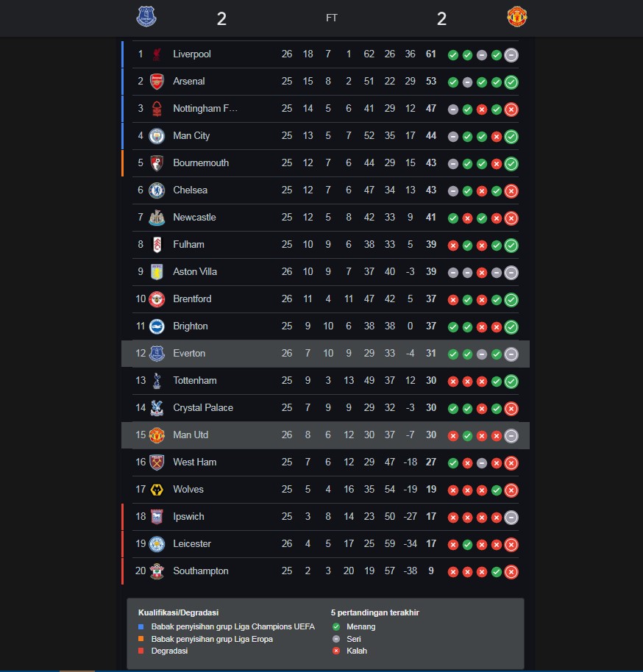
Task: Click the Everton crest in score header
Action: (146, 17)
